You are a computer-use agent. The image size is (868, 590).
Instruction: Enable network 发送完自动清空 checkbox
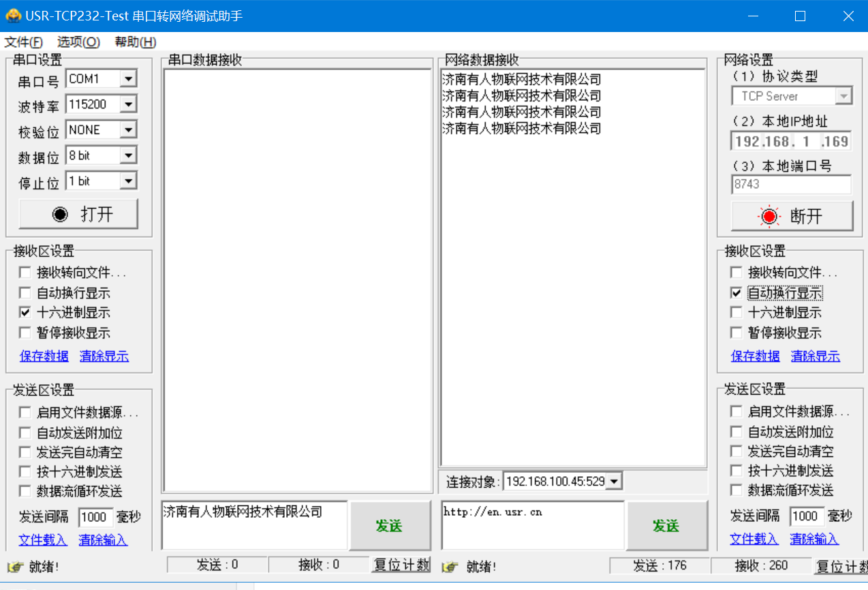[x=736, y=451]
